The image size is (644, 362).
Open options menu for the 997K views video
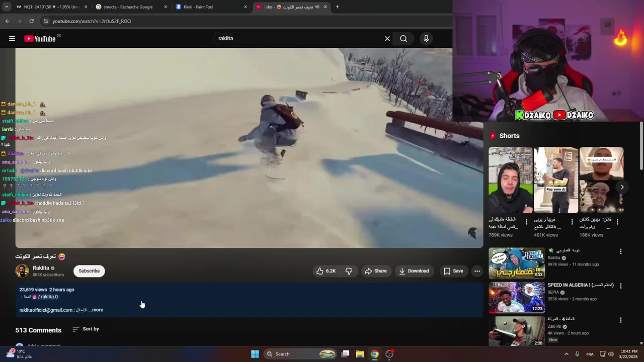pos(620,251)
